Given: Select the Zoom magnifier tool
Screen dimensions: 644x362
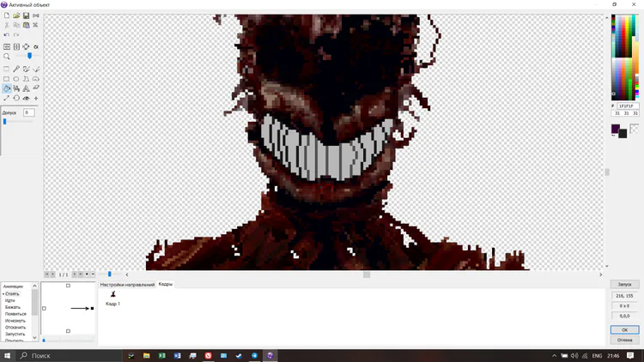Looking at the screenshot, I should [x=7, y=57].
